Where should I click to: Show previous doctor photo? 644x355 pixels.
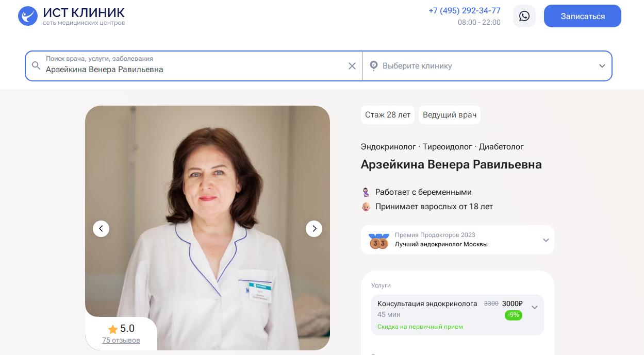(101, 229)
